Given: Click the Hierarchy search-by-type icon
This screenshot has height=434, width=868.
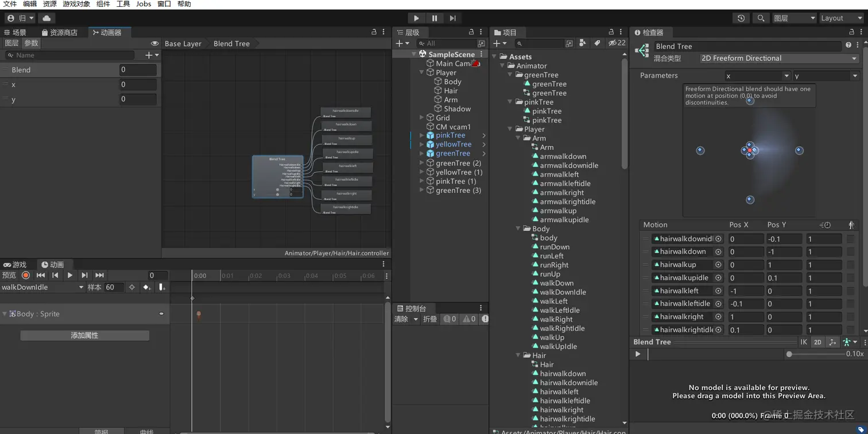Looking at the screenshot, I should tap(481, 44).
